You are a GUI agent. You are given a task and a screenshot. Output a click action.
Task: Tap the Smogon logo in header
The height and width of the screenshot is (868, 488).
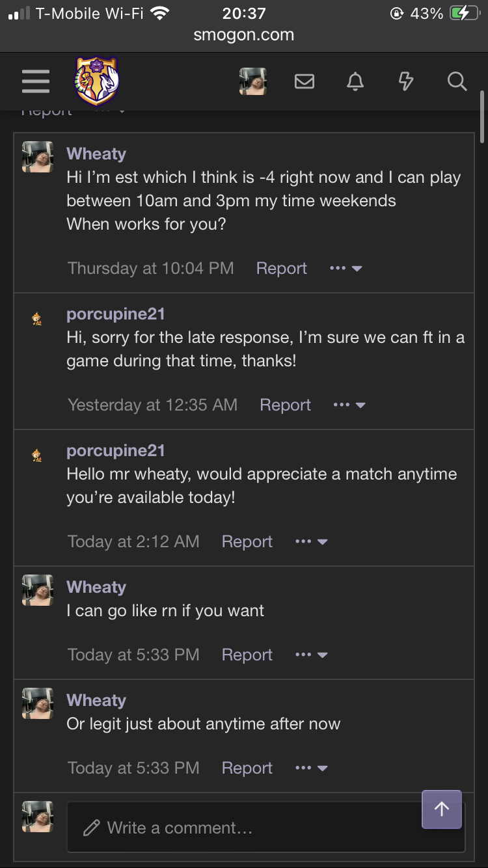coord(97,81)
